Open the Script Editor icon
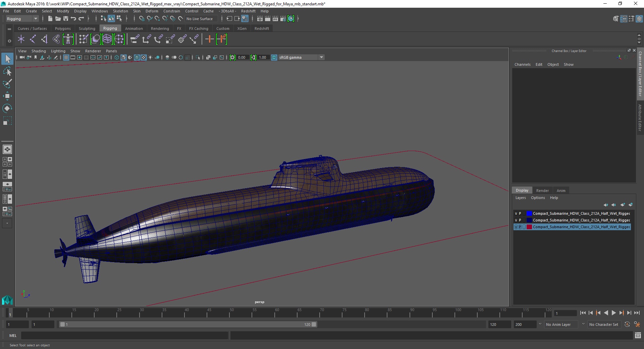 (638, 335)
